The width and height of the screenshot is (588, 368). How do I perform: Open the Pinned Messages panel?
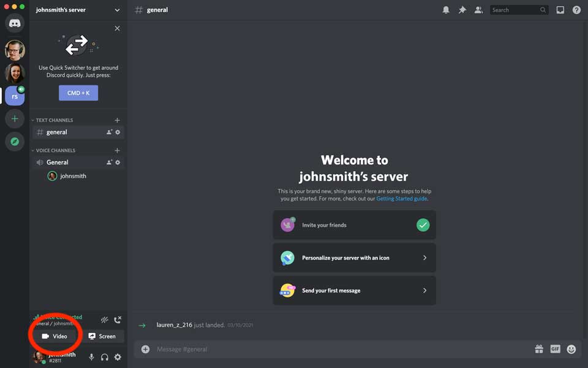(x=462, y=10)
